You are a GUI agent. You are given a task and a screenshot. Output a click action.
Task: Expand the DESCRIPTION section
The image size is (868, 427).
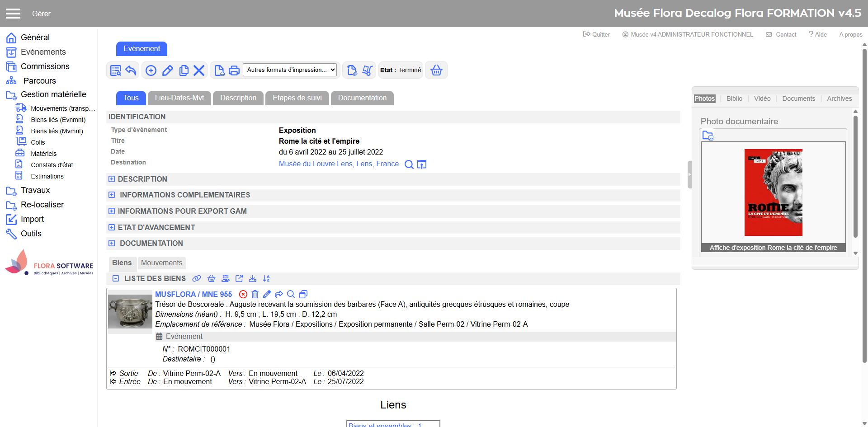(112, 179)
